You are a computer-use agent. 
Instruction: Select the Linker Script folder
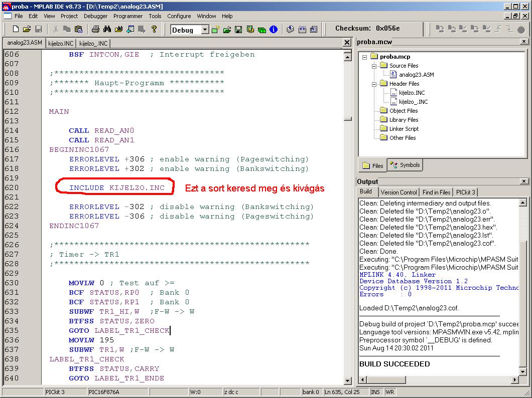click(404, 129)
